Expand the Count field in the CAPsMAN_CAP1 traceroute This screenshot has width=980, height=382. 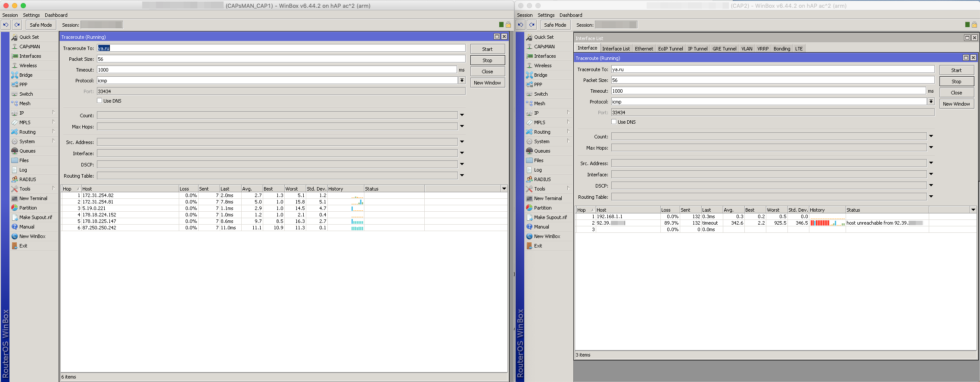point(462,115)
